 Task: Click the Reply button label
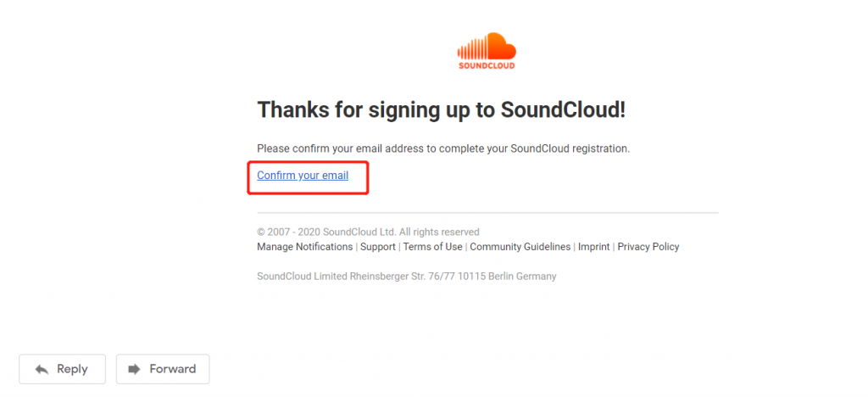72,369
